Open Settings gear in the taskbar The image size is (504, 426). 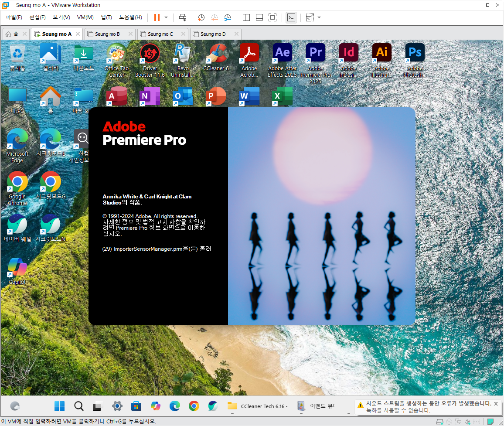tap(117, 406)
